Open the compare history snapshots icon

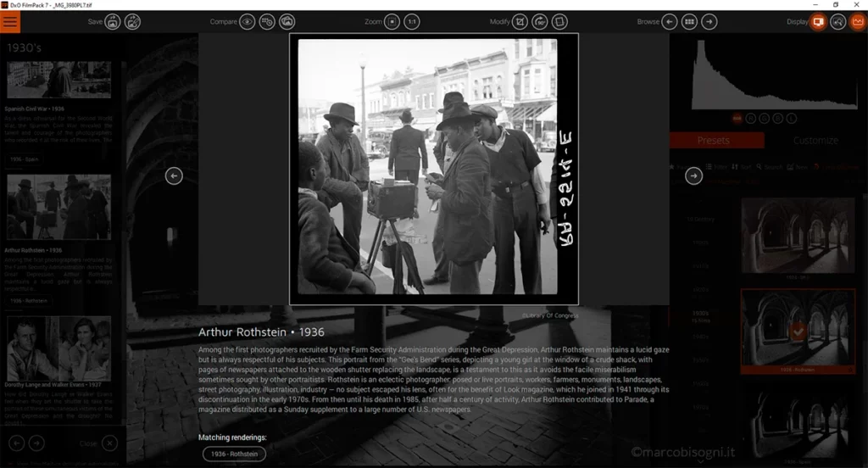point(267,22)
